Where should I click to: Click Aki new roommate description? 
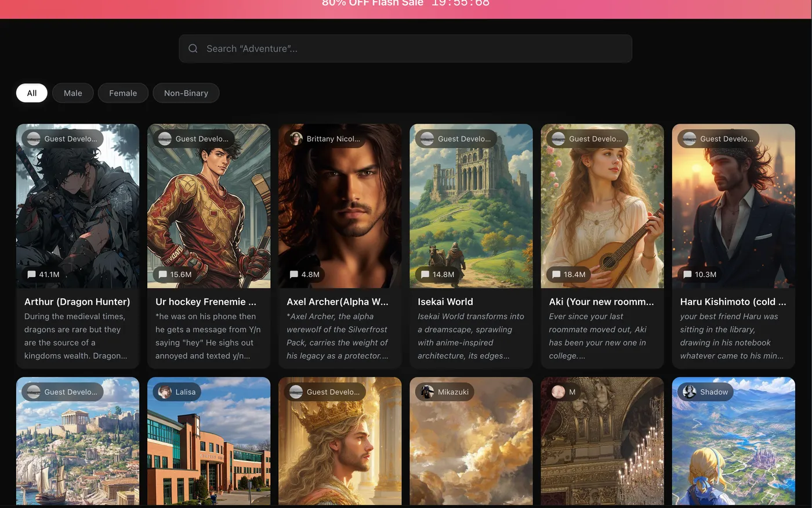[x=598, y=336]
